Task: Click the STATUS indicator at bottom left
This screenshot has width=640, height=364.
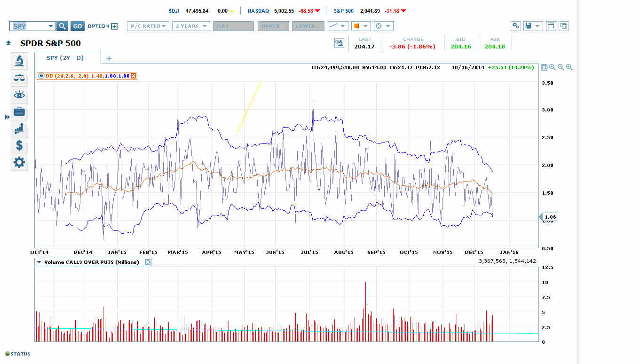Action: point(17,354)
